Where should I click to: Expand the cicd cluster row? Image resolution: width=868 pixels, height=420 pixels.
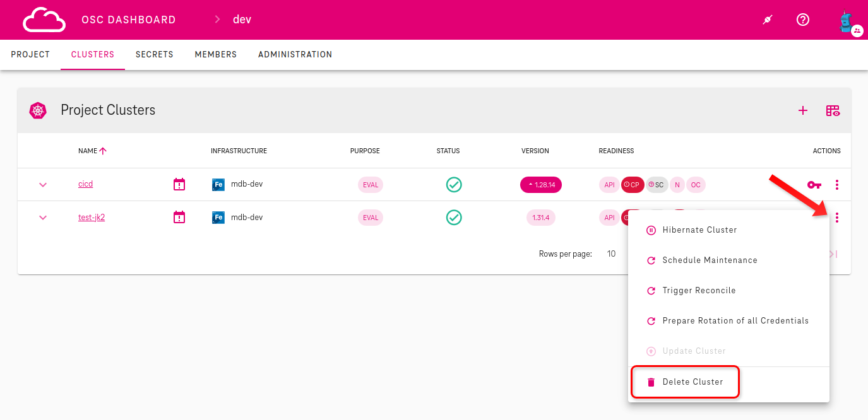pyautogui.click(x=43, y=185)
